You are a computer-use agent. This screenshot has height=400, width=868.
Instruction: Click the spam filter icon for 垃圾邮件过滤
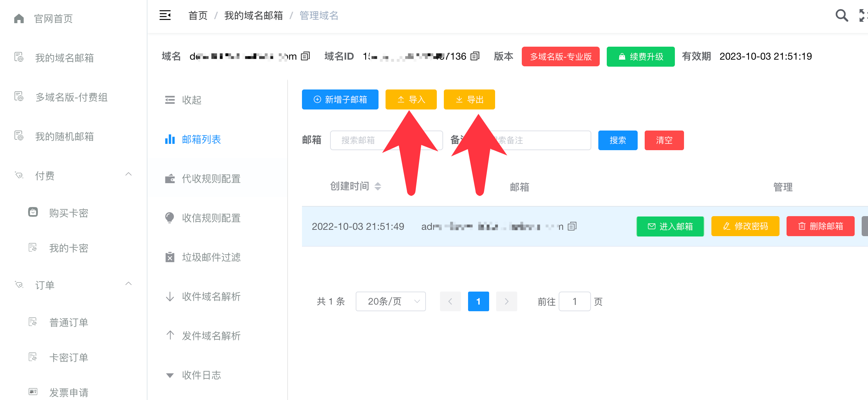pos(170,257)
